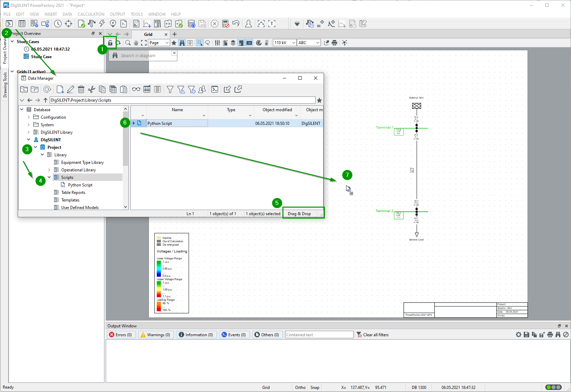Open the TOOLS menu

point(137,14)
